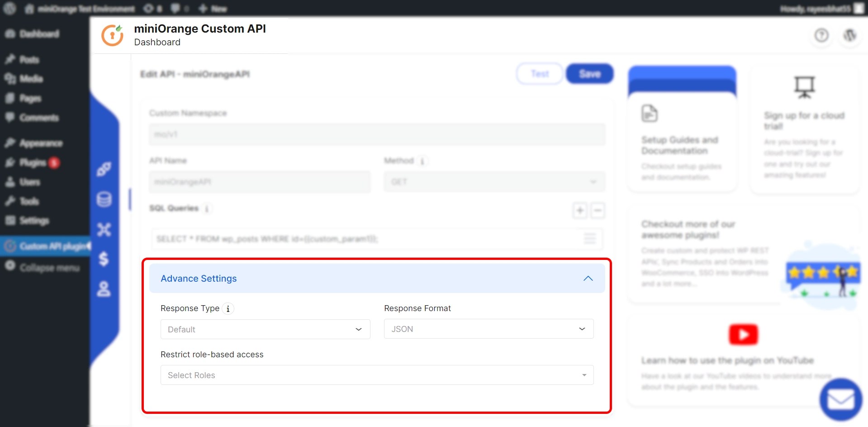
Task: Click the YouTube play icon
Action: point(743,335)
